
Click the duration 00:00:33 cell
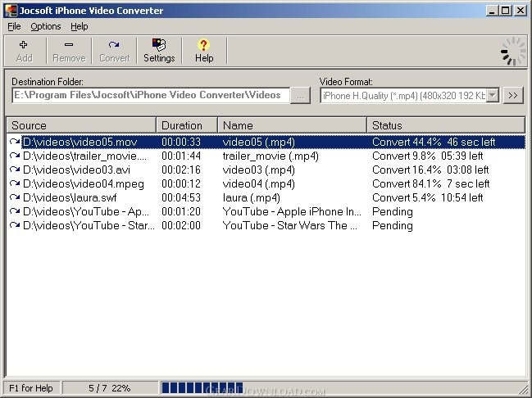[181, 142]
